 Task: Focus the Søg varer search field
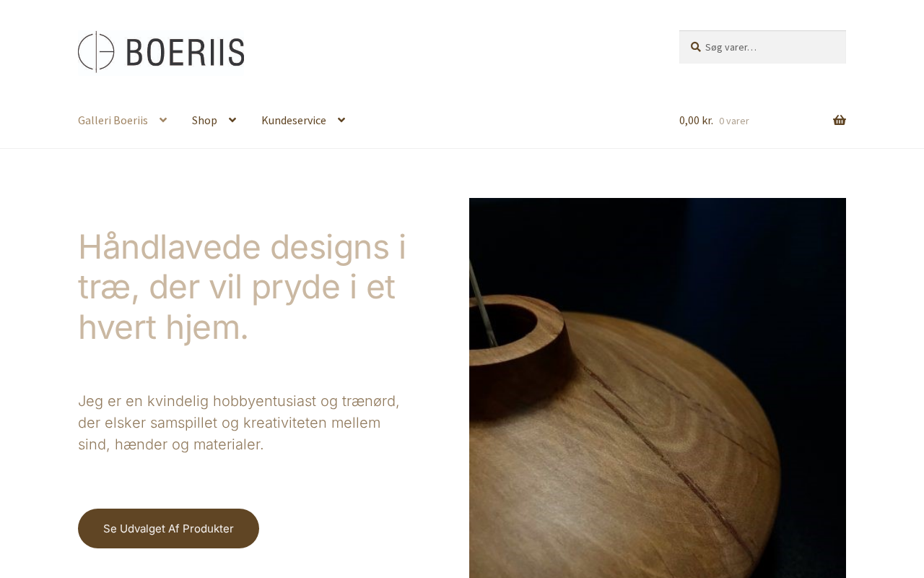(x=762, y=47)
